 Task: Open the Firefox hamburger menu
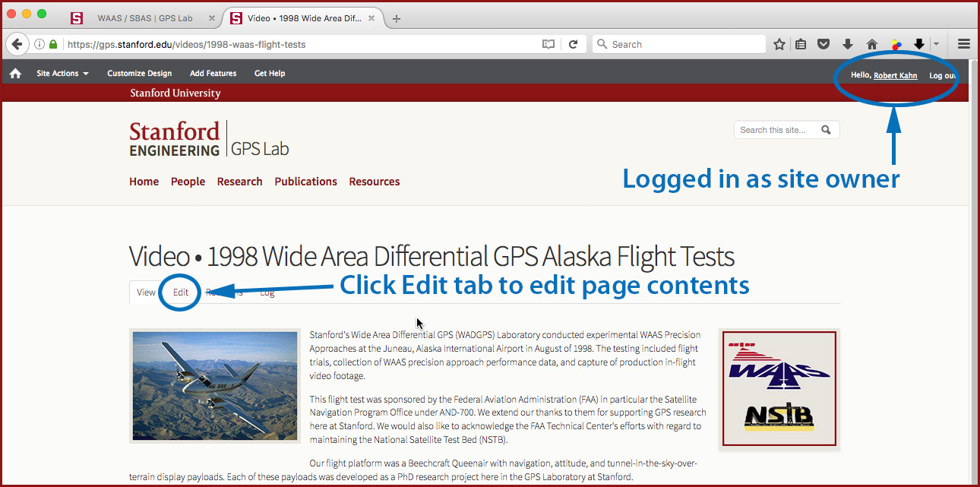(963, 44)
